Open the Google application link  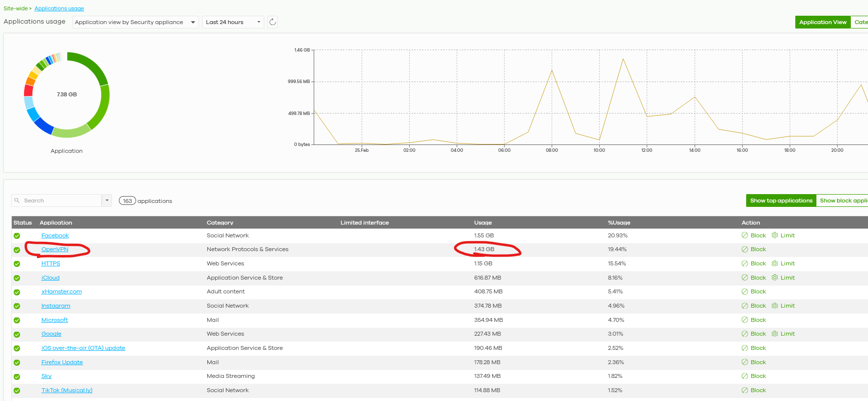click(x=51, y=334)
